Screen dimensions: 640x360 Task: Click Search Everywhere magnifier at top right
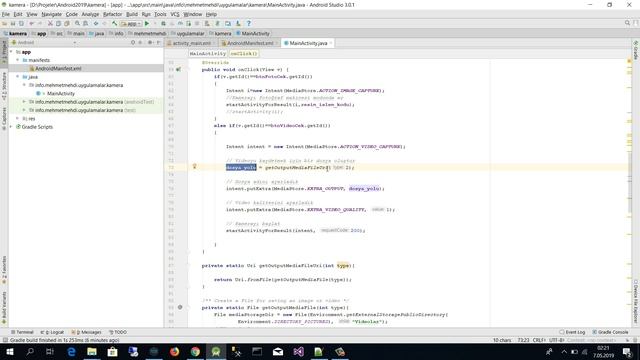(627, 23)
